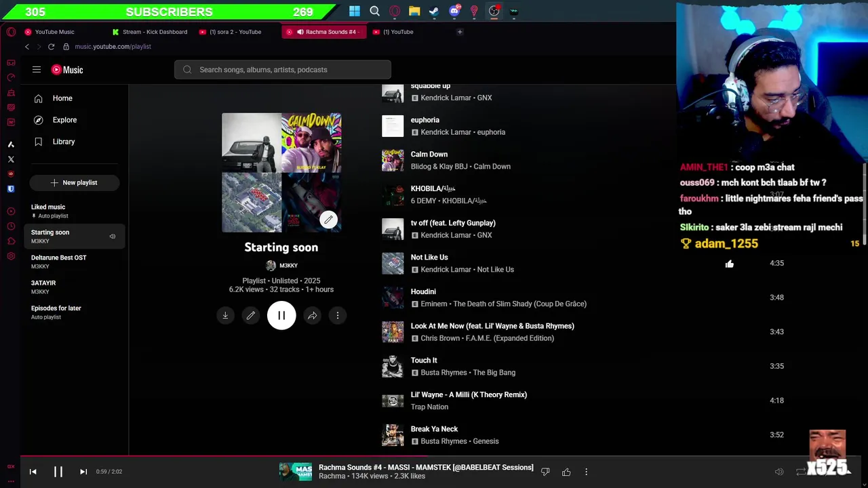Switch to Stream - Kick Dashboard tab
868x488 pixels.
[151, 32]
